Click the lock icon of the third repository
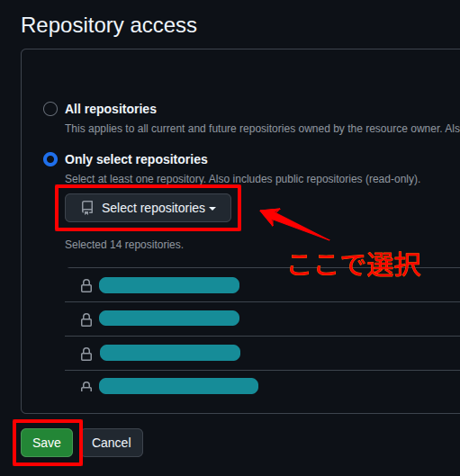The height and width of the screenshot is (476, 460). point(86,354)
